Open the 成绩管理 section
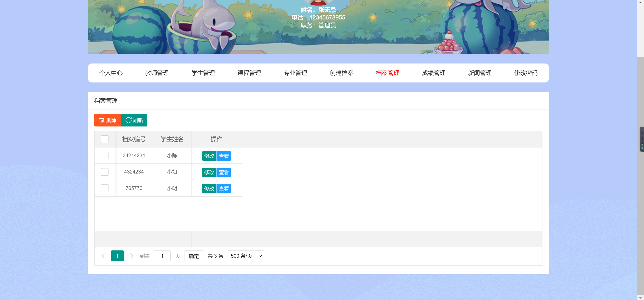This screenshot has width=644, height=300. tap(434, 73)
